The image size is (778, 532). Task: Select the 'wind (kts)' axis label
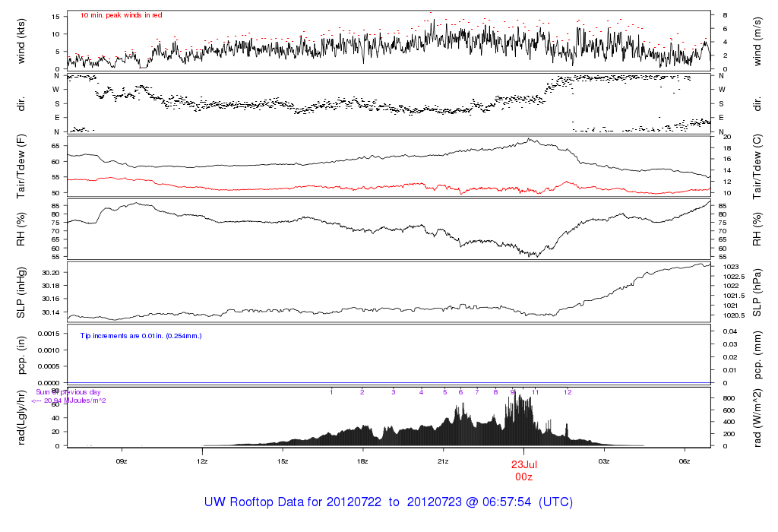pyautogui.click(x=21, y=41)
